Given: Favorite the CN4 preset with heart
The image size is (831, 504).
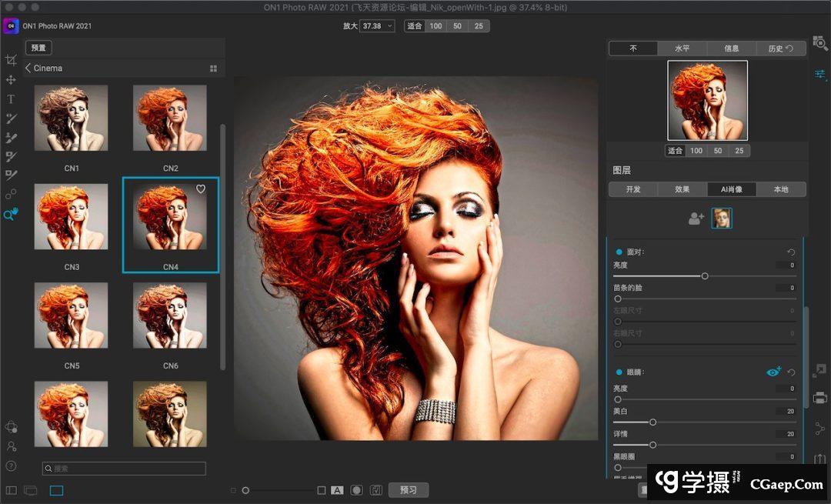Looking at the screenshot, I should pos(201,189).
